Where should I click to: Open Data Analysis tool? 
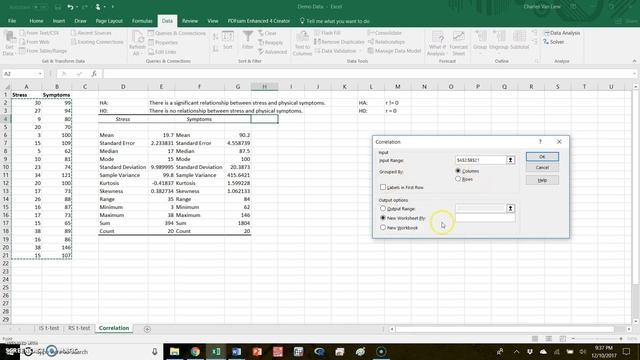[562, 33]
